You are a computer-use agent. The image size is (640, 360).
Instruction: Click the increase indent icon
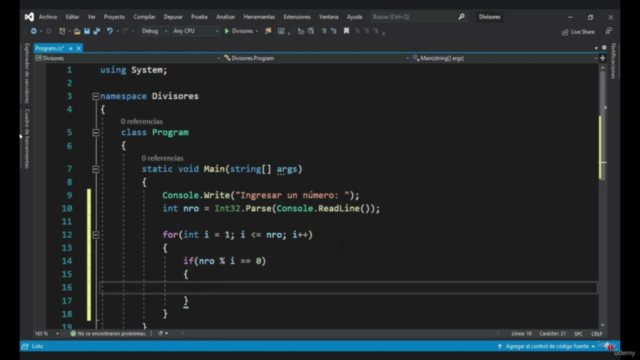click(x=333, y=31)
